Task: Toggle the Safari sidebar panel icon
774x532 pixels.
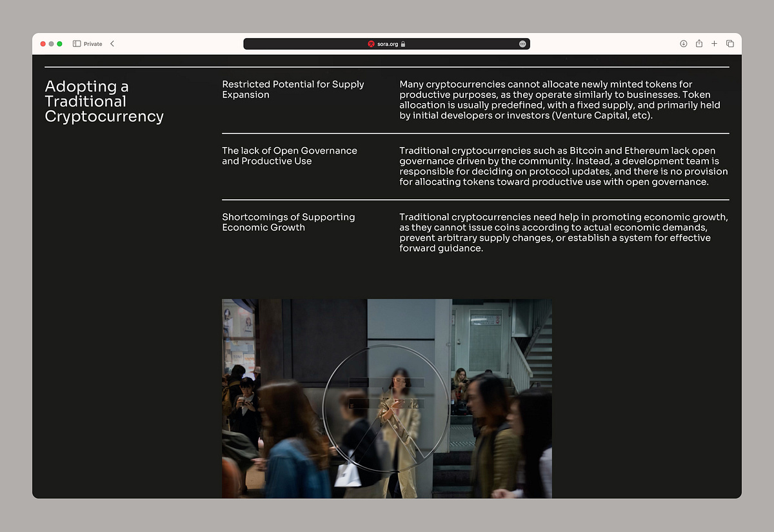Action: 77,44
